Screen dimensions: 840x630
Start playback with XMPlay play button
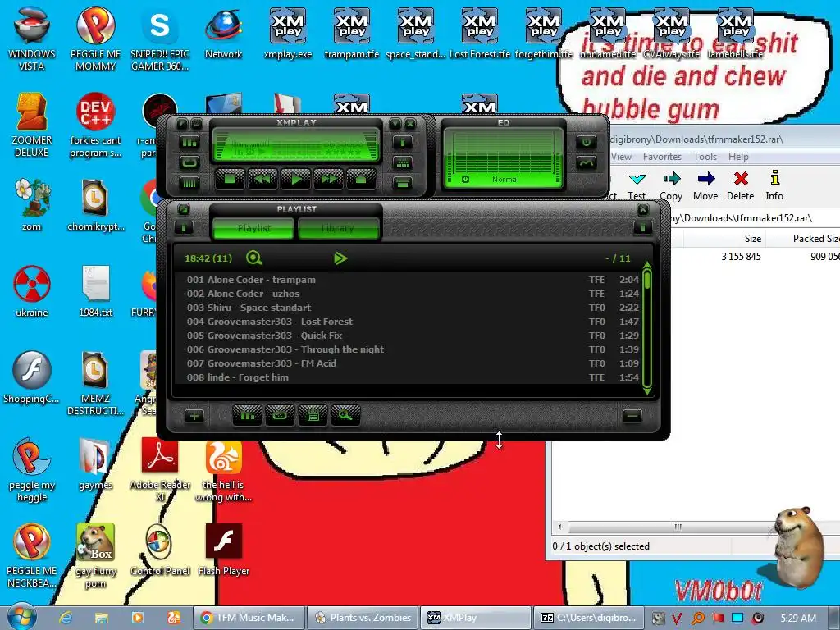[295, 180]
